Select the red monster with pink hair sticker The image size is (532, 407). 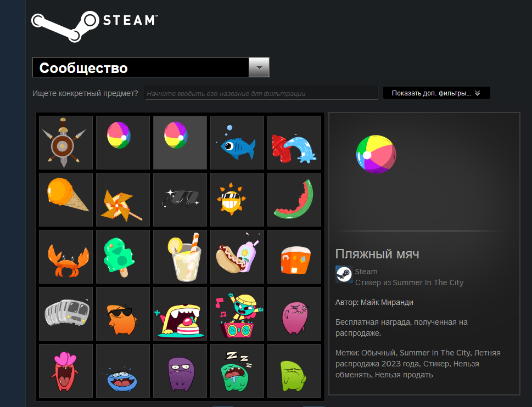tap(66, 371)
